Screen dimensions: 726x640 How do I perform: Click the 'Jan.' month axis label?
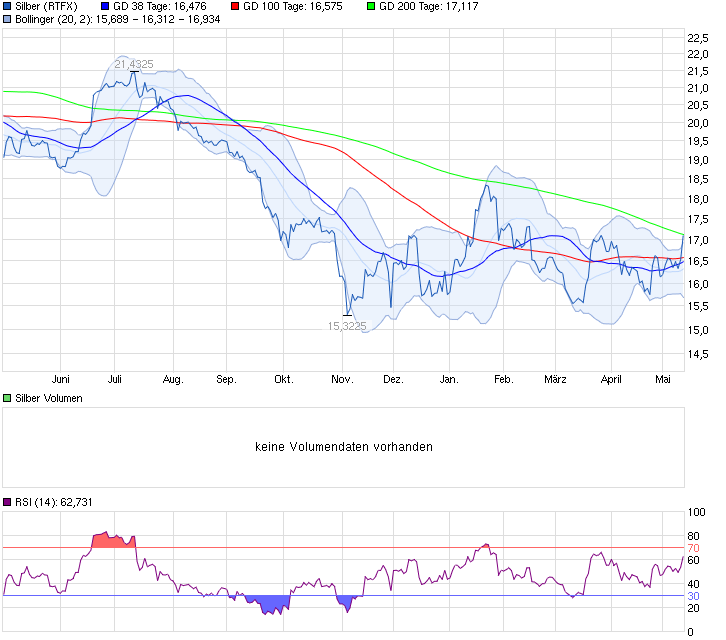(x=449, y=379)
